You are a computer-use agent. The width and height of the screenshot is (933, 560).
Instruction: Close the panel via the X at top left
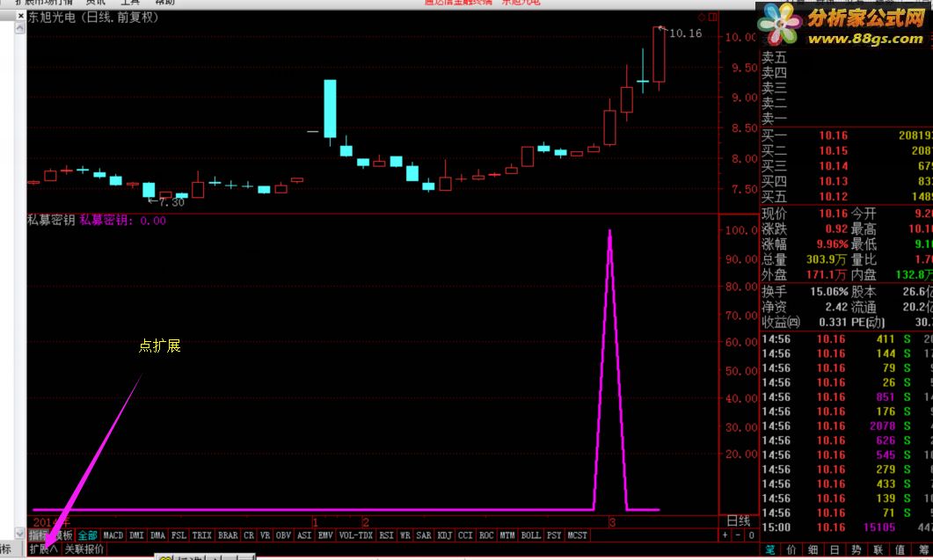(x=19, y=16)
